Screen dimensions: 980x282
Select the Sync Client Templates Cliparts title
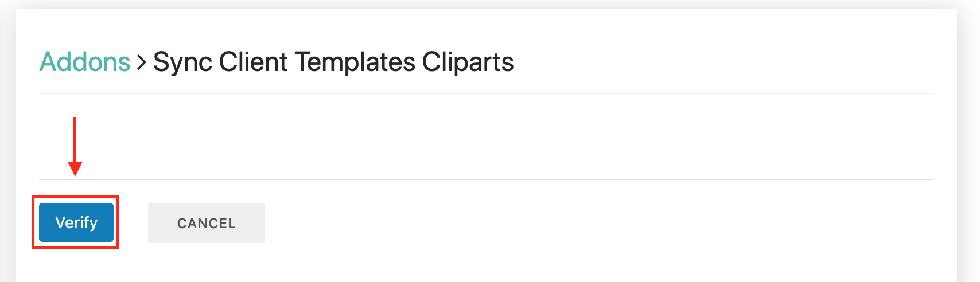click(x=333, y=62)
